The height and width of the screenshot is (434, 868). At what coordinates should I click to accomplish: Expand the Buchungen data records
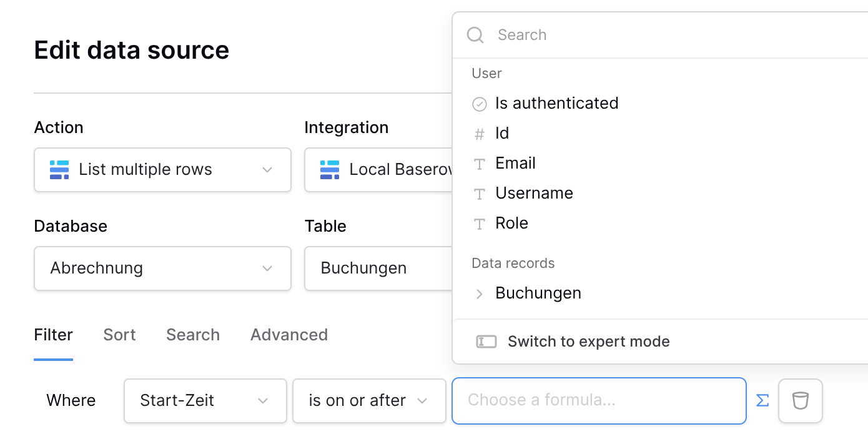[480, 293]
